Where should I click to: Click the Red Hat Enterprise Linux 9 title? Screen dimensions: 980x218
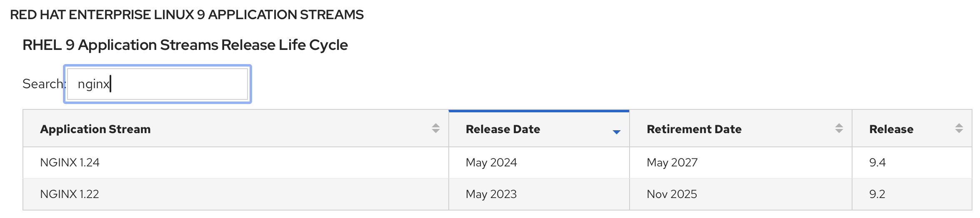click(187, 15)
